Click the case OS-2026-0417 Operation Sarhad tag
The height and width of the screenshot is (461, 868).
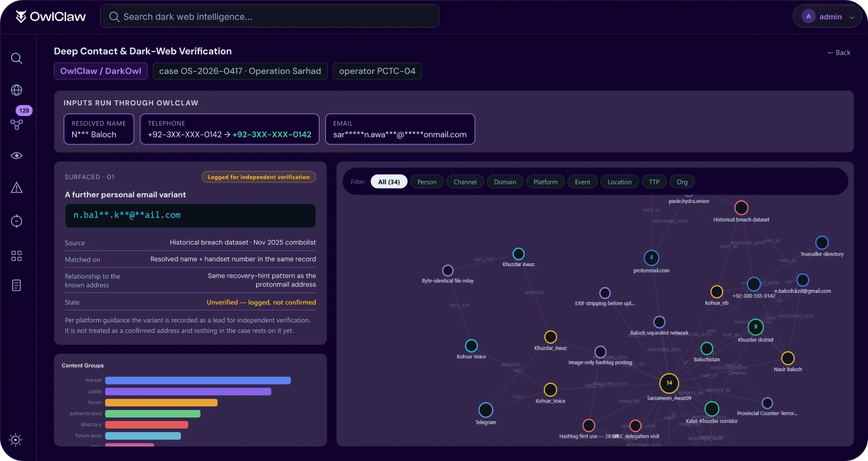[x=240, y=71]
